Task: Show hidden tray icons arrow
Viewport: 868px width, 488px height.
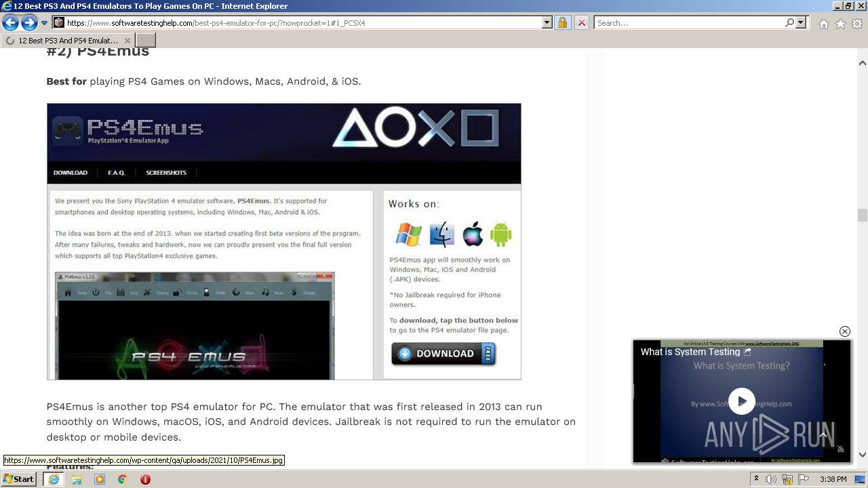Action: tap(756, 479)
